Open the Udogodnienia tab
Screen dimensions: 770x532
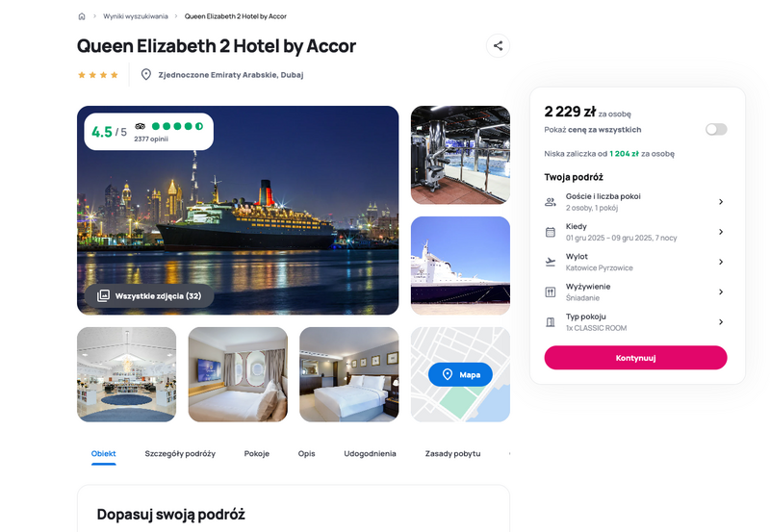pyautogui.click(x=370, y=453)
